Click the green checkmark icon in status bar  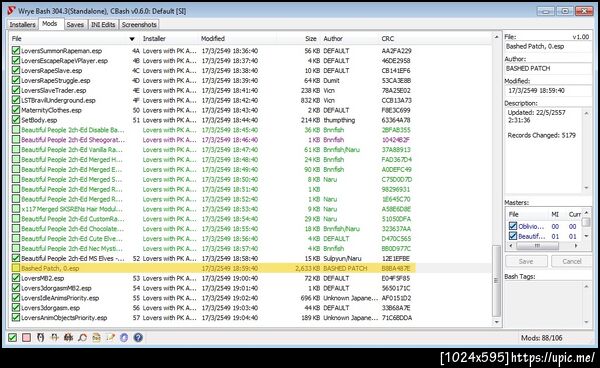(12, 337)
